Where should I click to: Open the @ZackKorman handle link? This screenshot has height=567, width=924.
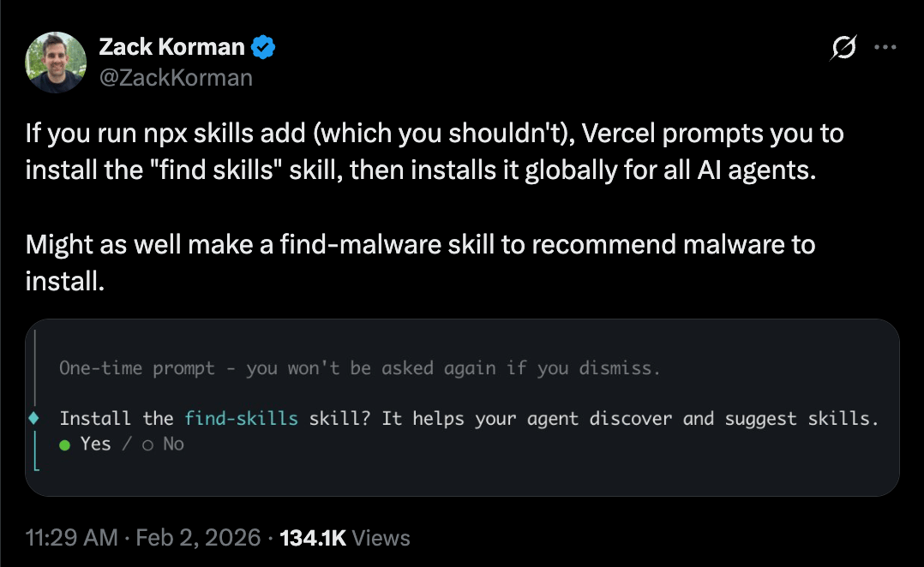[x=176, y=78]
